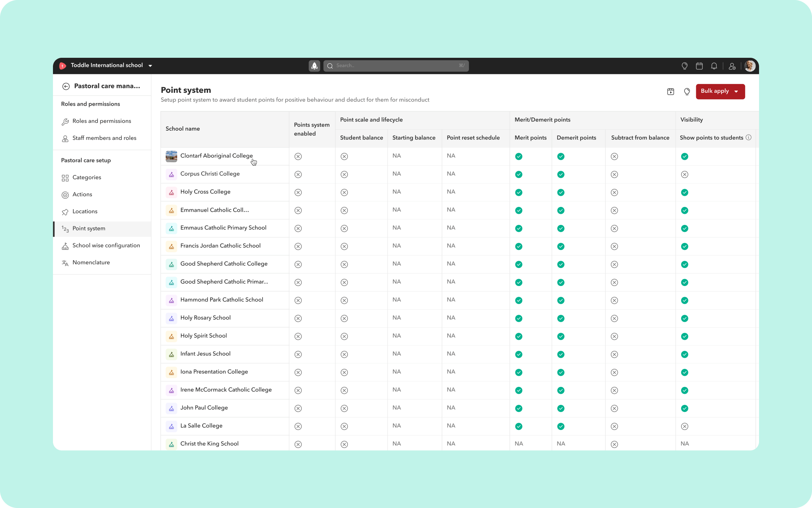Click the user settings icon in top bar

click(x=732, y=66)
